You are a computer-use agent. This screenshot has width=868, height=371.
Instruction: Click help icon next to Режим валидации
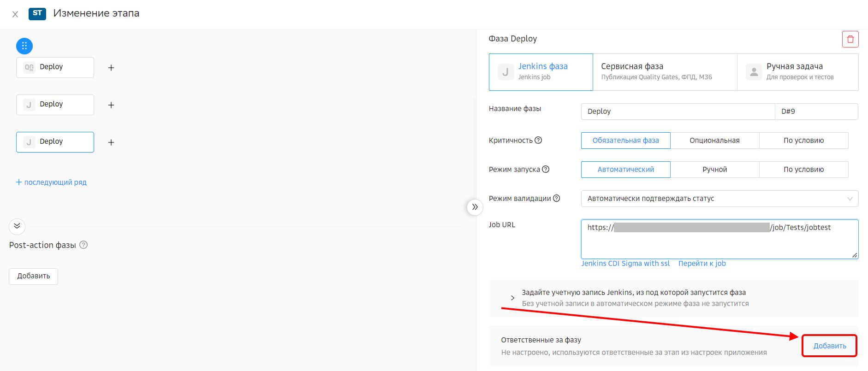557,198
